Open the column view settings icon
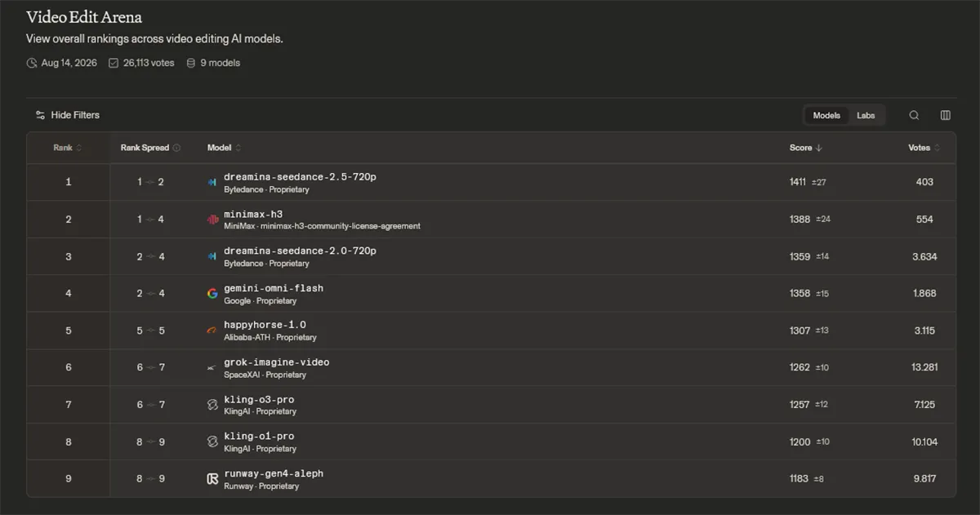Viewport: 980px width, 515px height. (945, 115)
